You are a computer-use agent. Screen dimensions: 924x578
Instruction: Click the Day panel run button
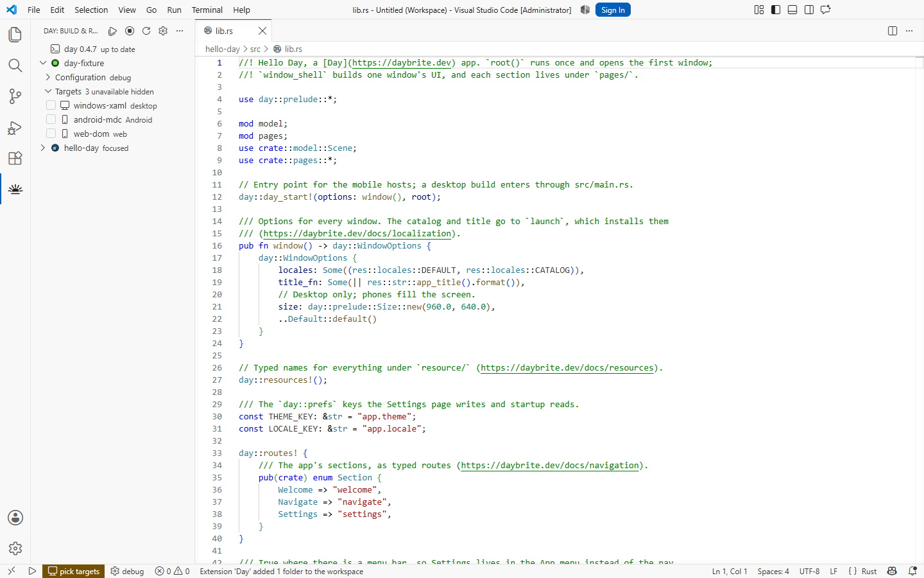113,31
